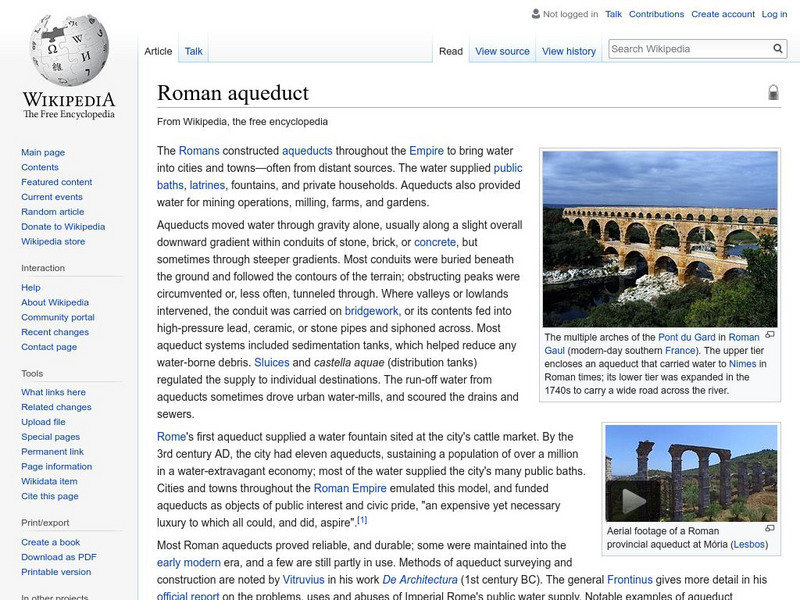Click the page protection padlock icon
The height and width of the screenshot is (600, 800).
(773, 92)
